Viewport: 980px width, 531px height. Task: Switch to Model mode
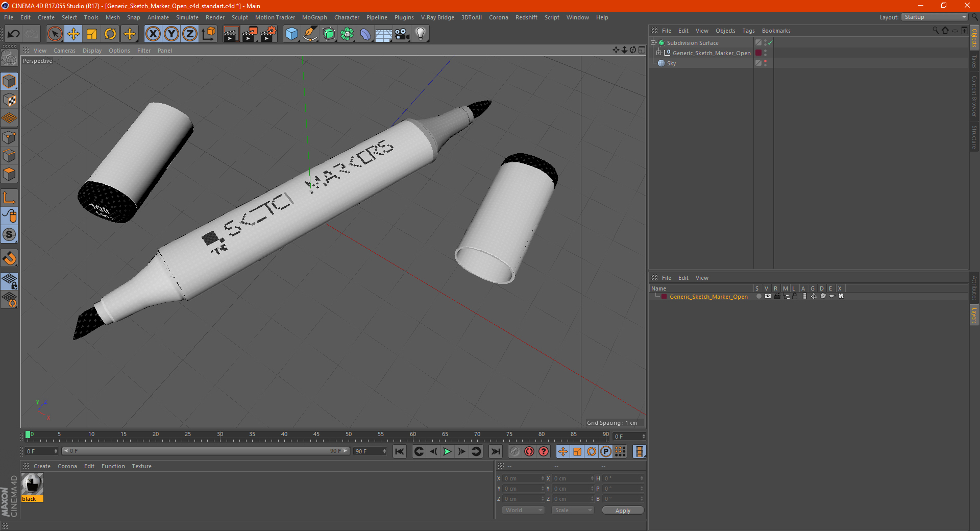9,81
